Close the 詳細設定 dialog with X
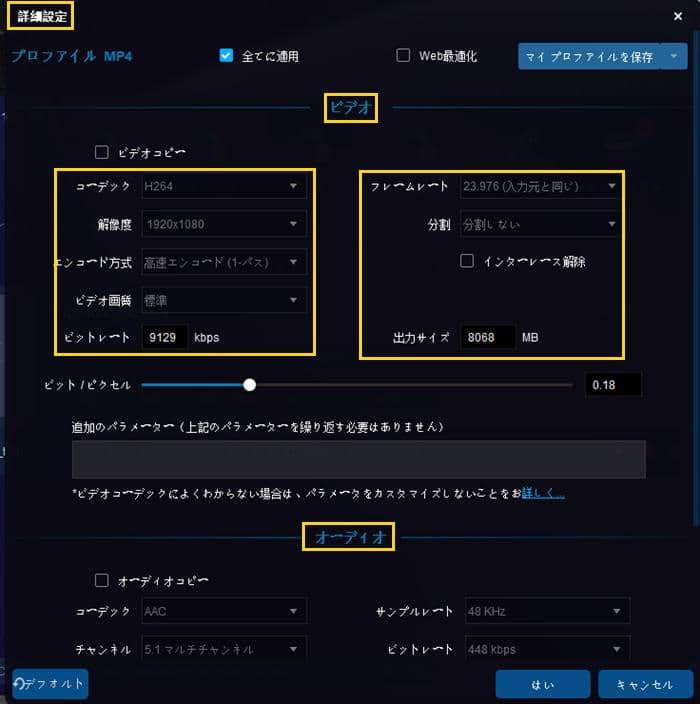 [x=678, y=16]
